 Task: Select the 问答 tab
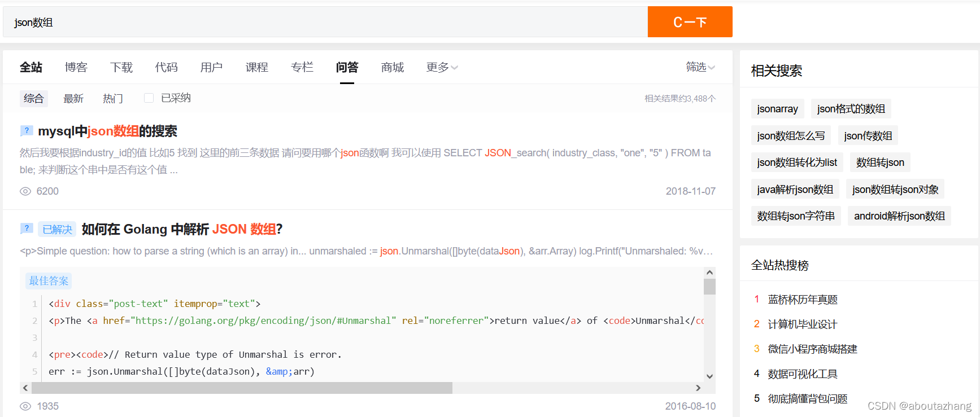tap(347, 67)
